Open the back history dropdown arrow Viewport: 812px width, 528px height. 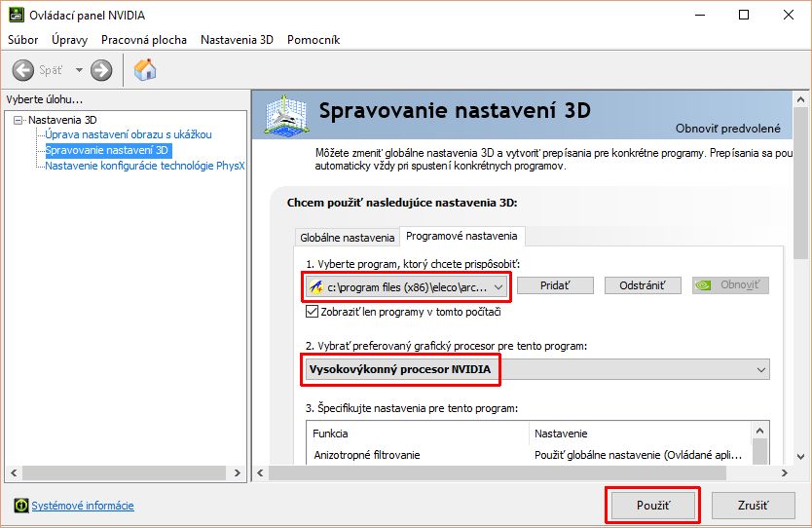79,70
